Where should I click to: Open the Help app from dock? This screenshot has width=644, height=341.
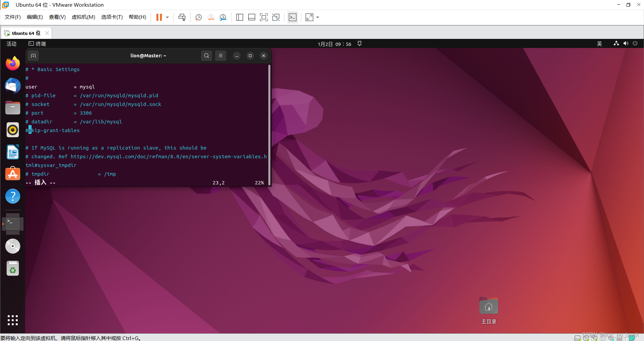(x=13, y=196)
